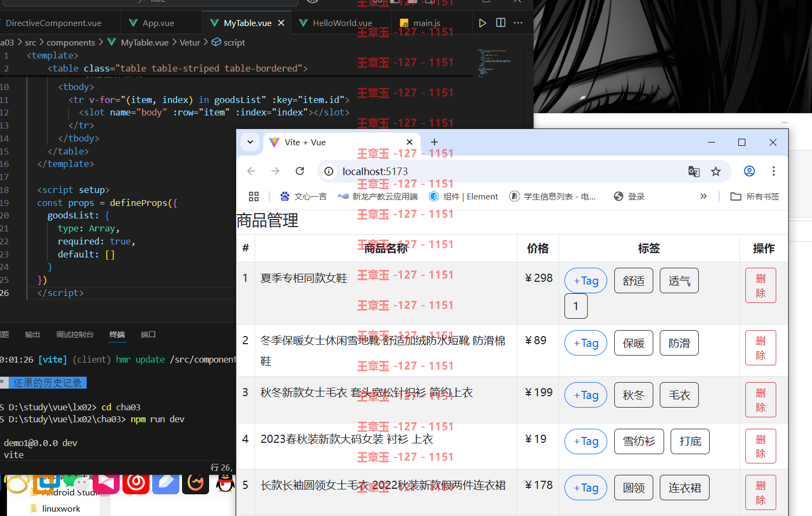Delete the ¥89 snow boots row
The height and width of the screenshot is (516, 812).
click(x=761, y=348)
